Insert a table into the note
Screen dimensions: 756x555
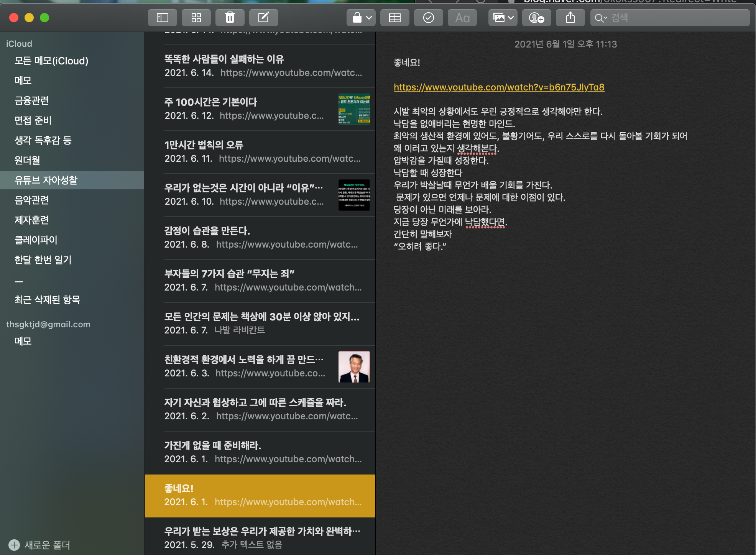tap(394, 18)
